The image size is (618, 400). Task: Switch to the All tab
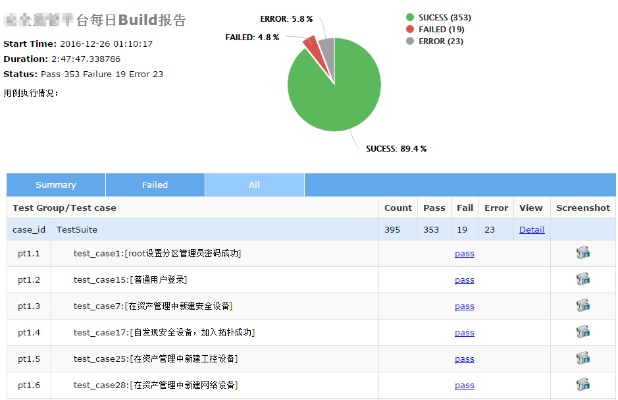(254, 185)
